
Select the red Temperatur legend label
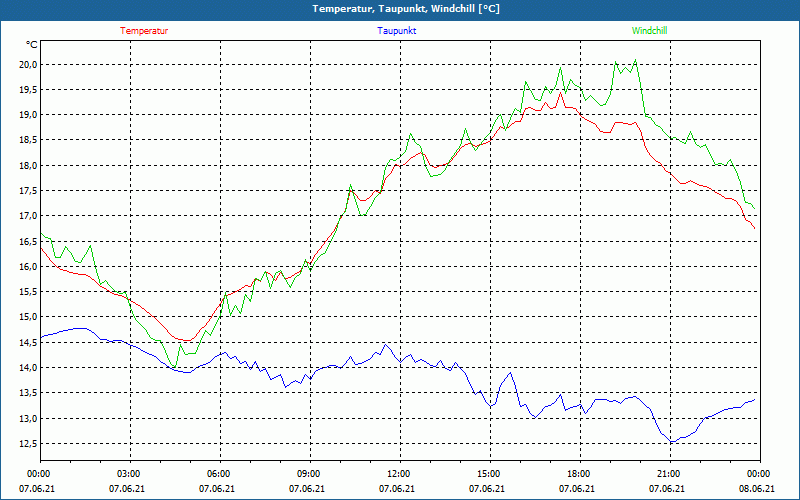pyautogui.click(x=144, y=31)
